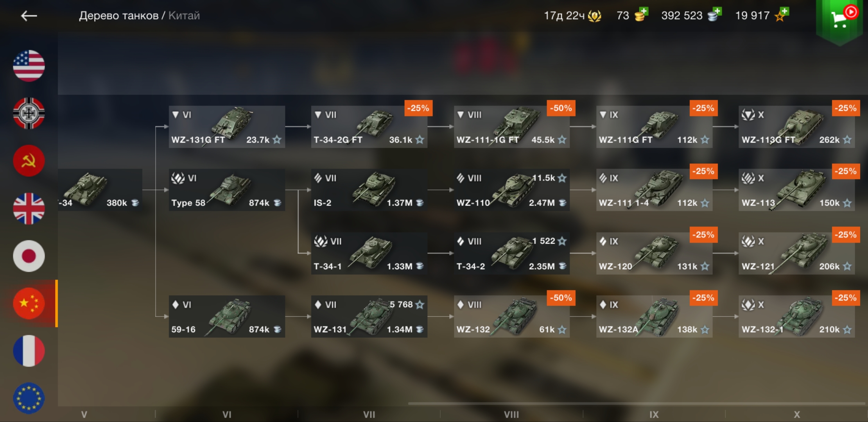Viewport: 868px width, 422px height.
Task: Select the United Kingdom flag nation
Action: point(29,208)
